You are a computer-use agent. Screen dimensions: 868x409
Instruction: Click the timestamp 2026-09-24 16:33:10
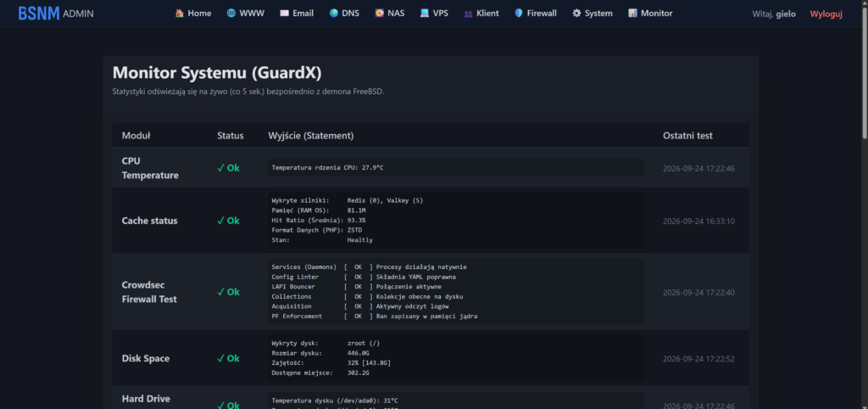(698, 221)
